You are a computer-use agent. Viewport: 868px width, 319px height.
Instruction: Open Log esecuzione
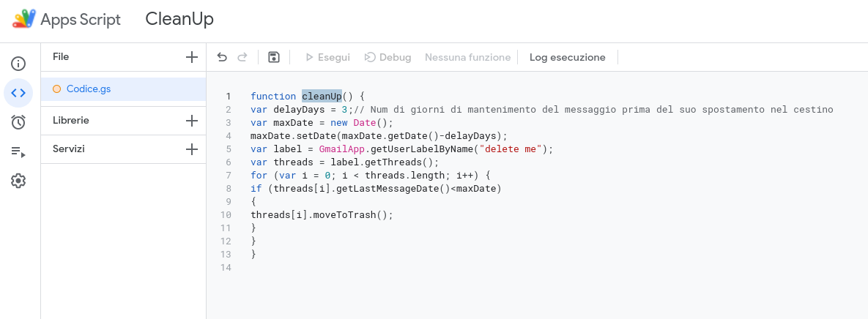(x=568, y=58)
